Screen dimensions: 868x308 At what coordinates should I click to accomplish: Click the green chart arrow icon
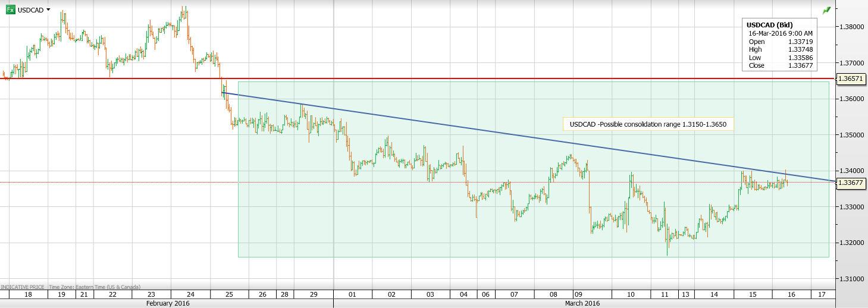coord(826,11)
